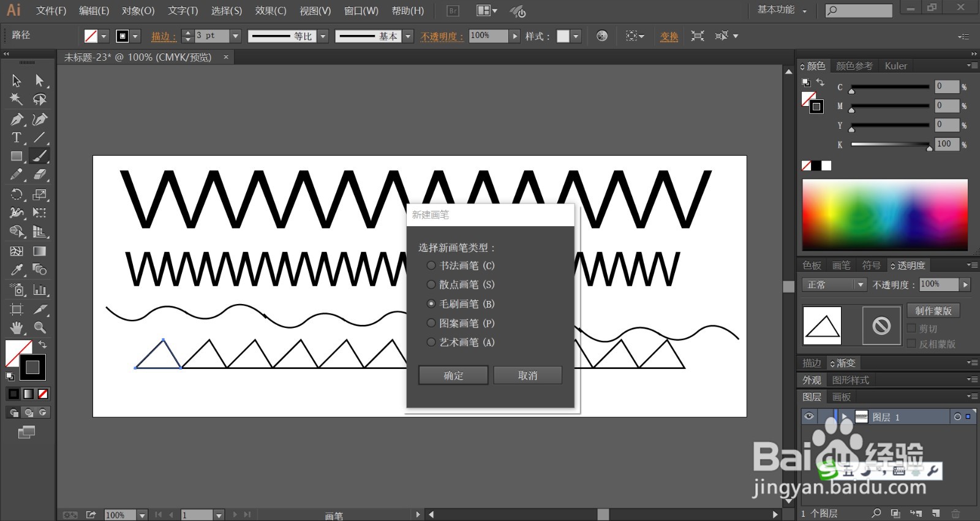Toggle visibility eye of 图层 1
This screenshot has height=521, width=980.
point(809,416)
